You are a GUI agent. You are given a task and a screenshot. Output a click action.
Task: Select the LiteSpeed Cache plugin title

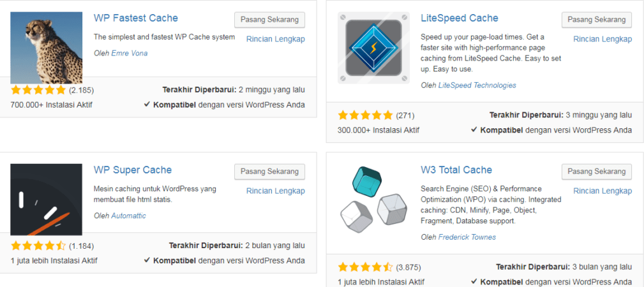tap(460, 18)
